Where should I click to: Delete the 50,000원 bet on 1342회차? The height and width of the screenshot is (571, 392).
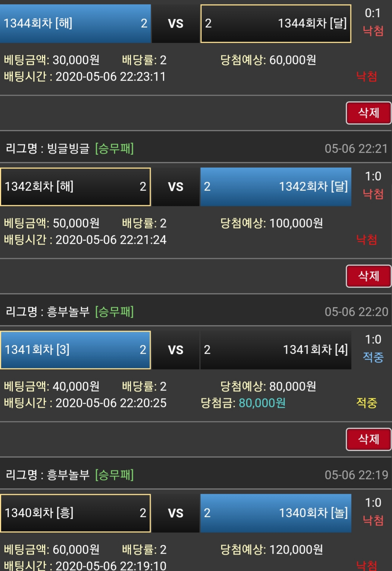pyautogui.click(x=368, y=276)
